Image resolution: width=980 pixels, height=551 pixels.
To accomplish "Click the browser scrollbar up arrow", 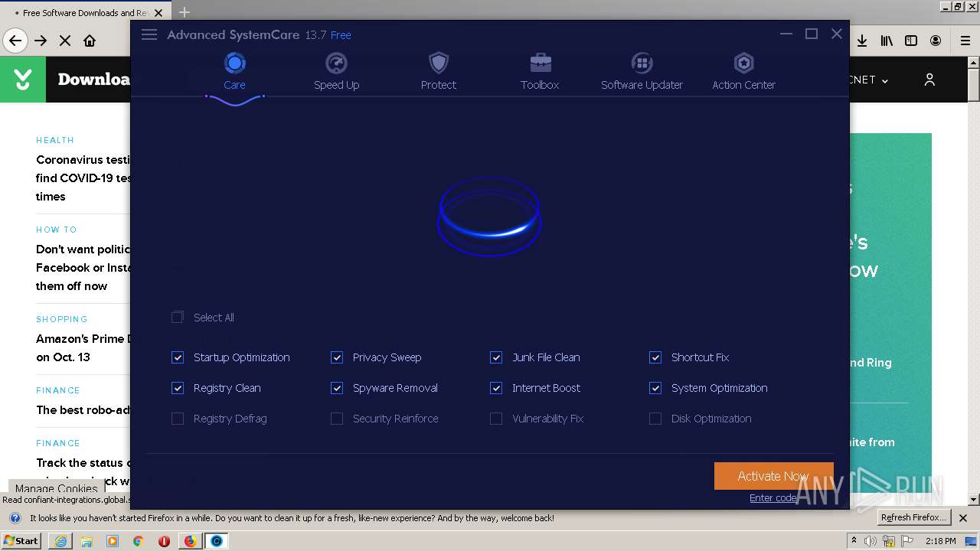I will [x=974, y=63].
